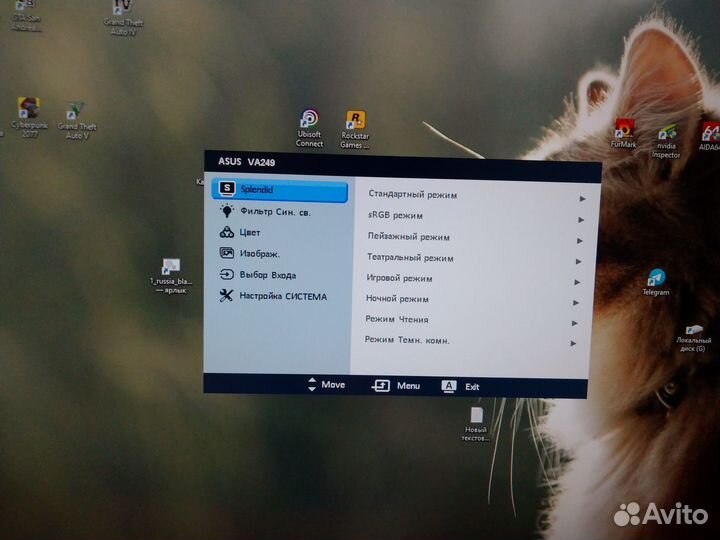Open Ubisoft Connect desktop shortcut
The height and width of the screenshot is (540, 720).
(309, 128)
